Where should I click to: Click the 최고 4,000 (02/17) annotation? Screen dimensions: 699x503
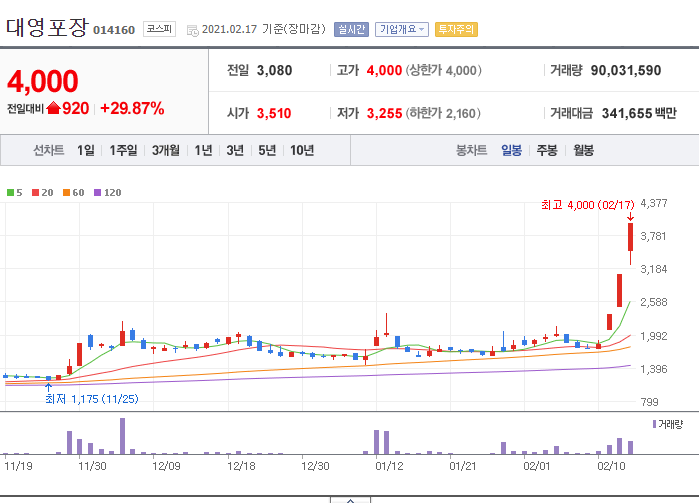[588, 205]
